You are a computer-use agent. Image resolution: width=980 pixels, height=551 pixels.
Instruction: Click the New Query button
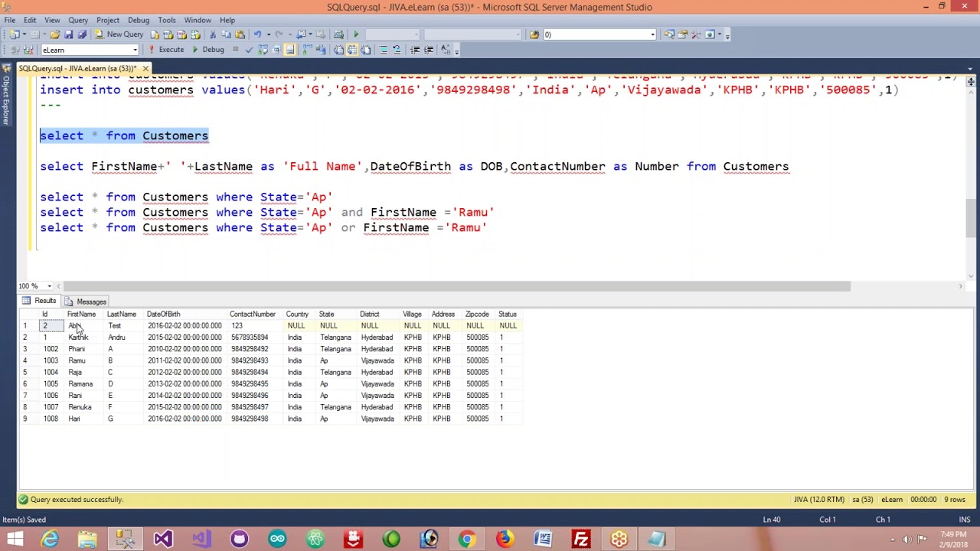tap(119, 34)
